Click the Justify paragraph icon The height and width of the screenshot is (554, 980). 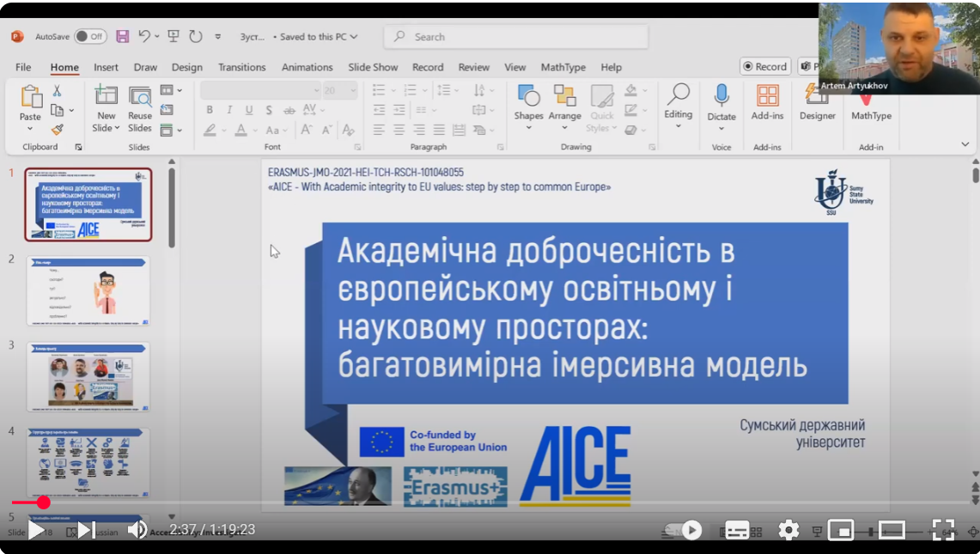[x=439, y=130]
